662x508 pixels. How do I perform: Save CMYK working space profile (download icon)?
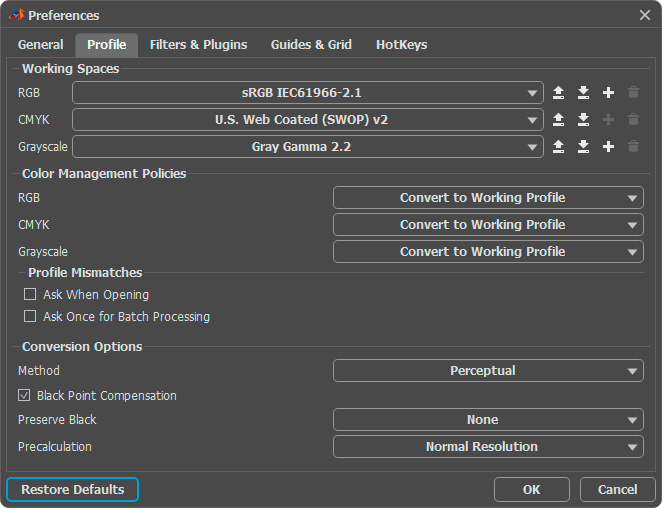click(583, 120)
